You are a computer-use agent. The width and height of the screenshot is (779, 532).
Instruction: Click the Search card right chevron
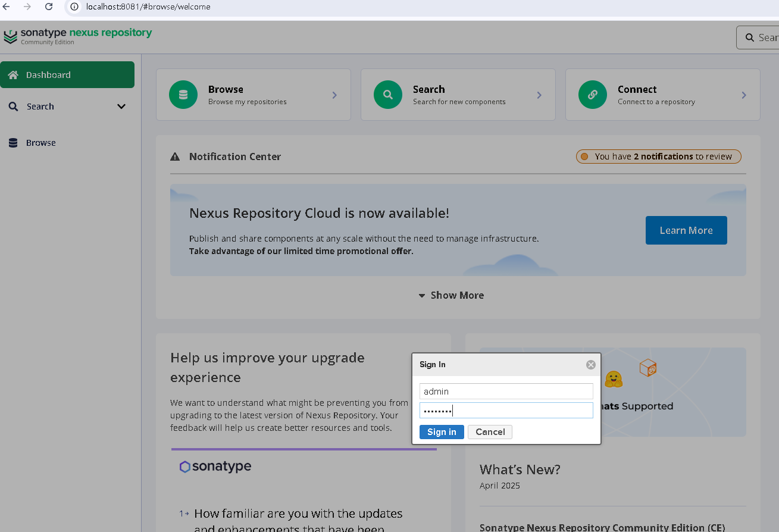(x=539, y=95)
